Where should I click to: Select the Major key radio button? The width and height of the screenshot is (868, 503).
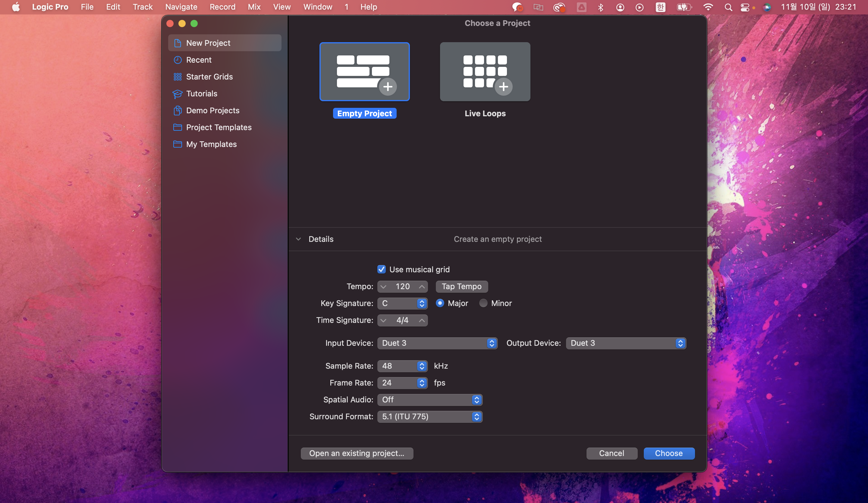(x=439, y=303)
